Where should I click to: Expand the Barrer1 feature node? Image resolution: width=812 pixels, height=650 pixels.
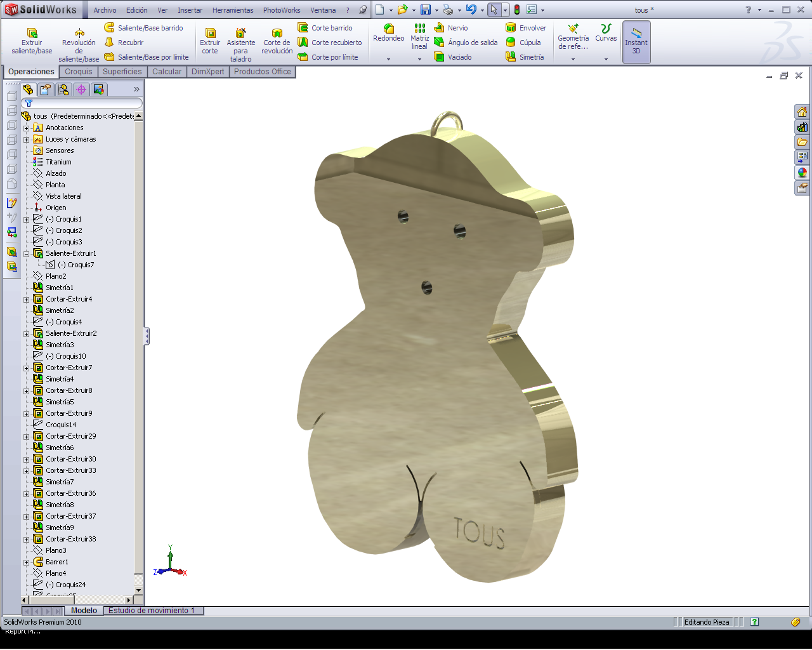(27, 562)
